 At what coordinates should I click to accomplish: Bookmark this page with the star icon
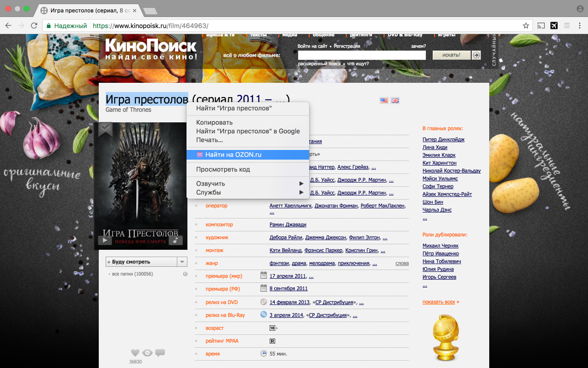pos(526,26)
